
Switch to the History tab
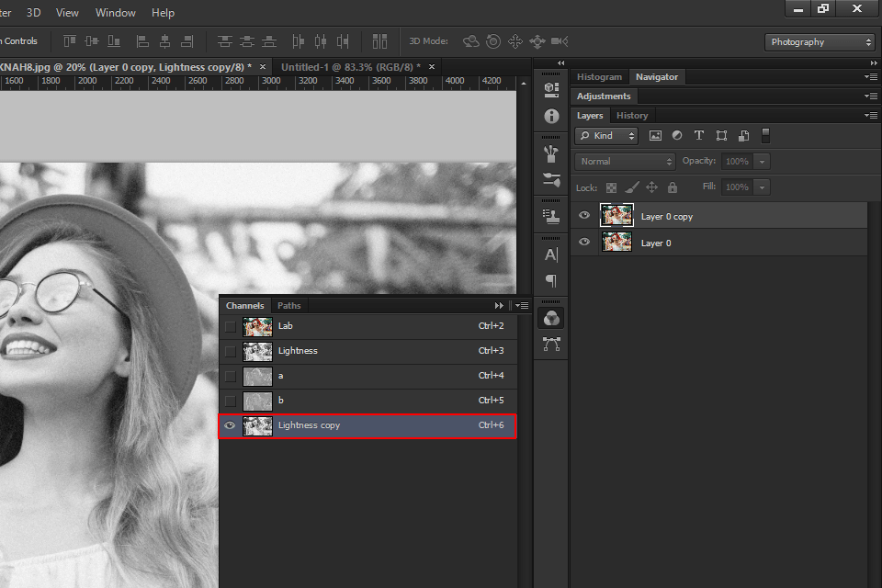click(632, 116)
